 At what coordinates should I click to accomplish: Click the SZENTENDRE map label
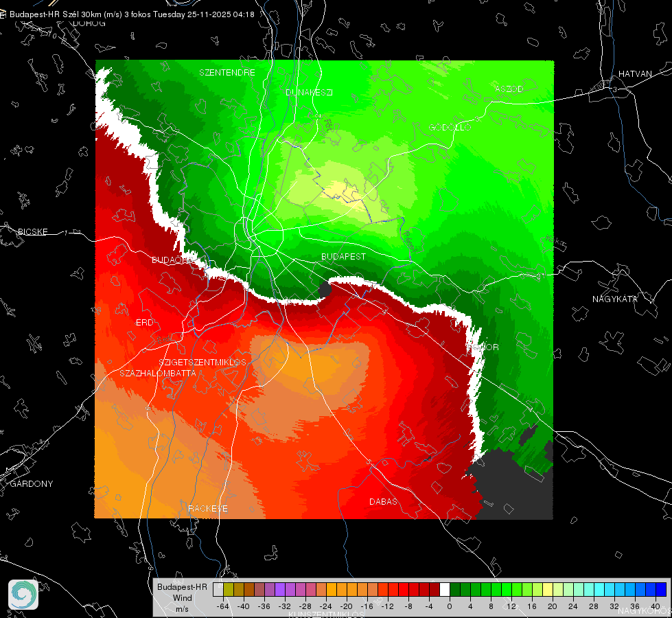click(227, 73)
